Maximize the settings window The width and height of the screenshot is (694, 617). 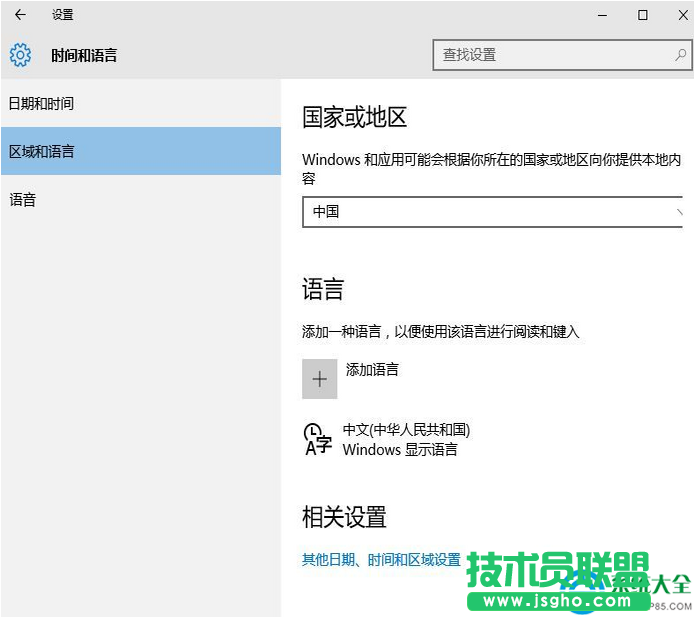(643, 15)
